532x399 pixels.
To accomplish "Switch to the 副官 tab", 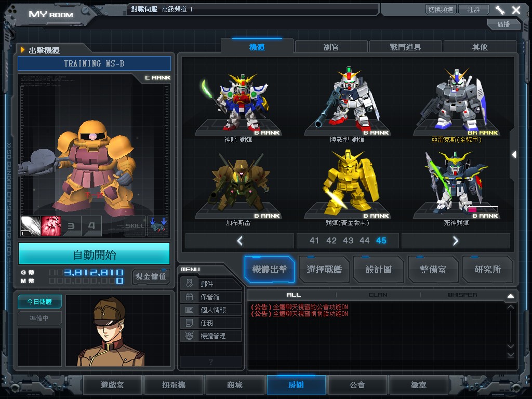I will click(x=331, y=47).
